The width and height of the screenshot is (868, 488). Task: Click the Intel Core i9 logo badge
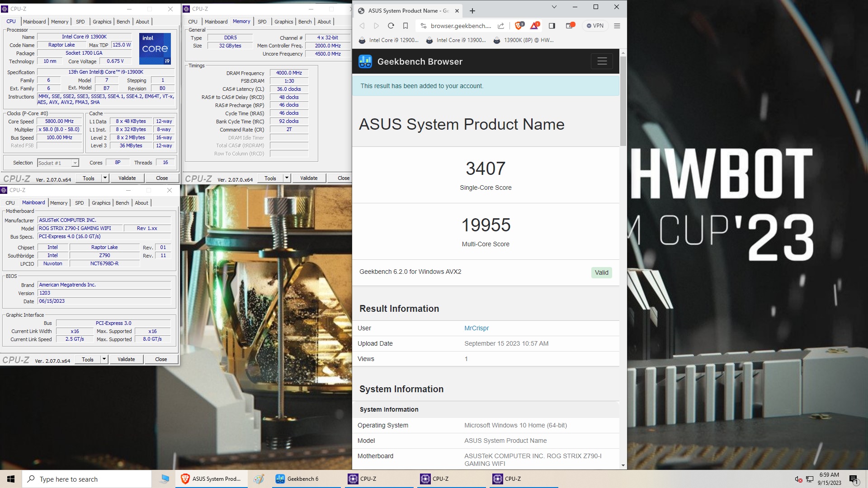[x=155, y=48]
